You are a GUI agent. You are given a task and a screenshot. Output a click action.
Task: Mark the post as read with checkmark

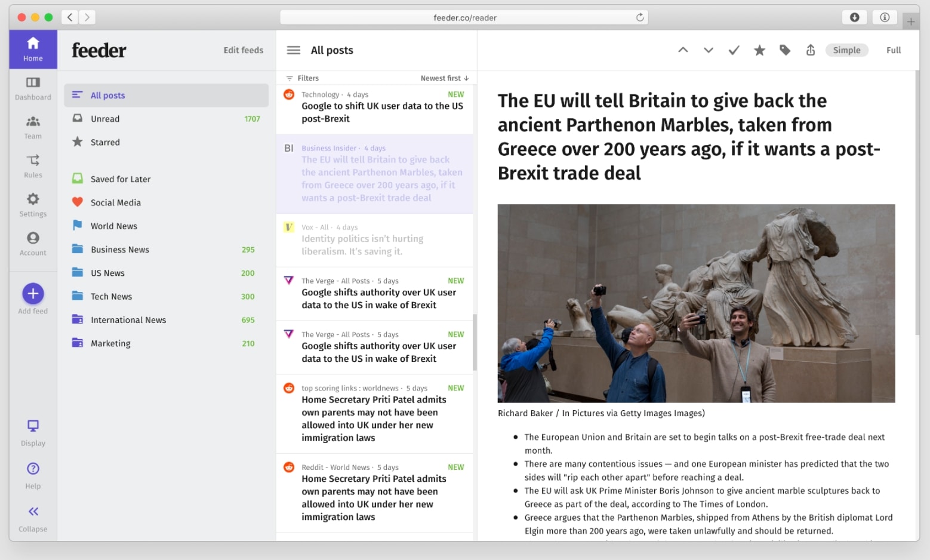(x=734, y=50)
